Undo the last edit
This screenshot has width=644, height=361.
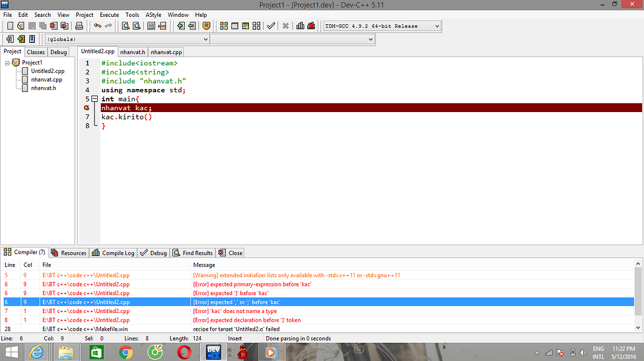coord(97,26)
